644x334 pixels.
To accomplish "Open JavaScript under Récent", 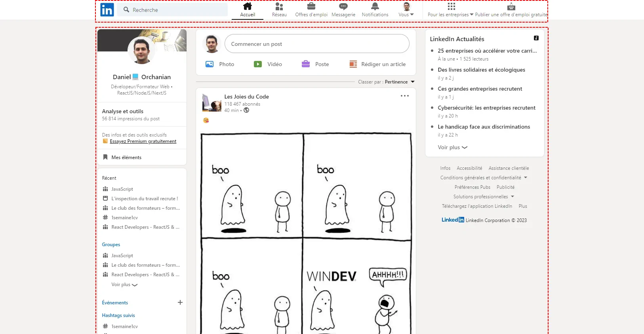I will (x=122, y=189).
